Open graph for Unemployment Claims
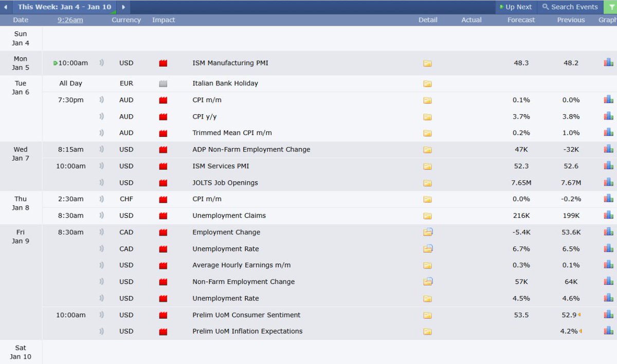The height and width of the screenshot is (364, 617). [x=608, y=215]
